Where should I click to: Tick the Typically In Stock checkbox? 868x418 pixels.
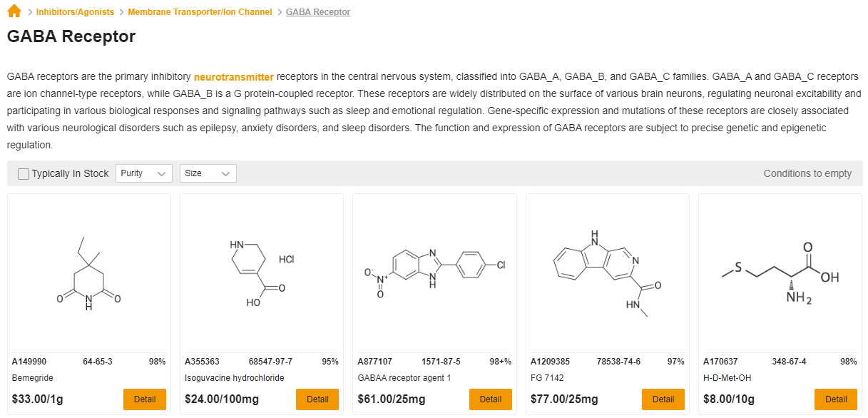click(24, 174)
